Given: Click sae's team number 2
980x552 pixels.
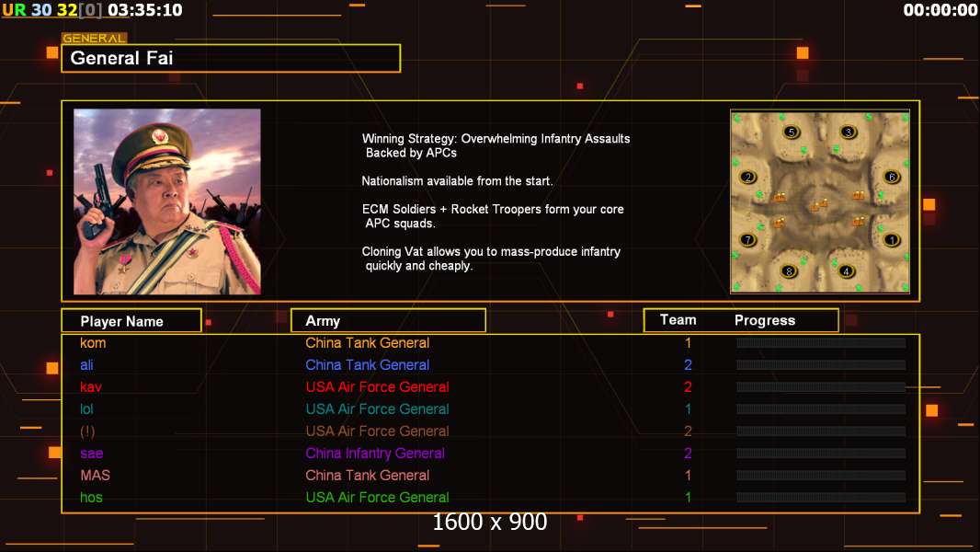Looking at the screenshot, I should click(689, 454).
